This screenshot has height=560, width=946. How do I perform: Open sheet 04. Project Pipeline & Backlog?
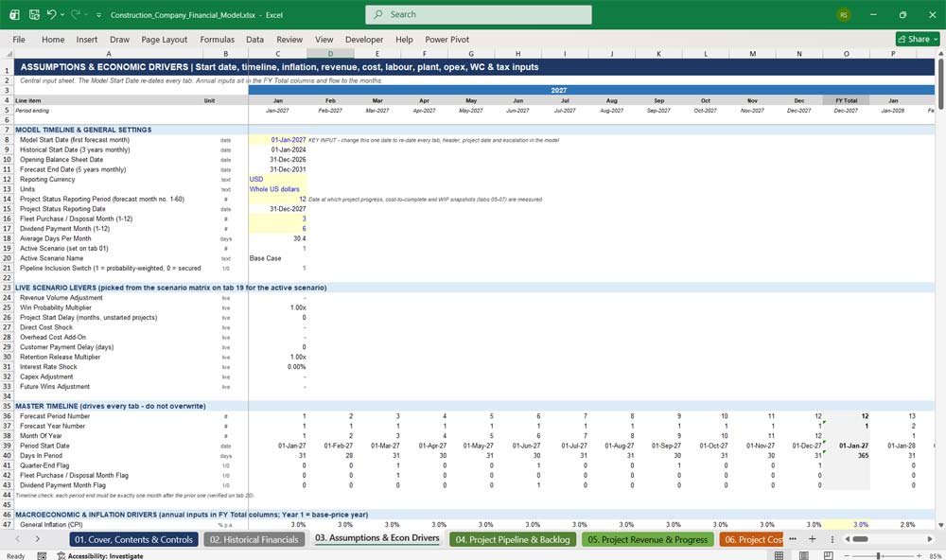(512, 539)
